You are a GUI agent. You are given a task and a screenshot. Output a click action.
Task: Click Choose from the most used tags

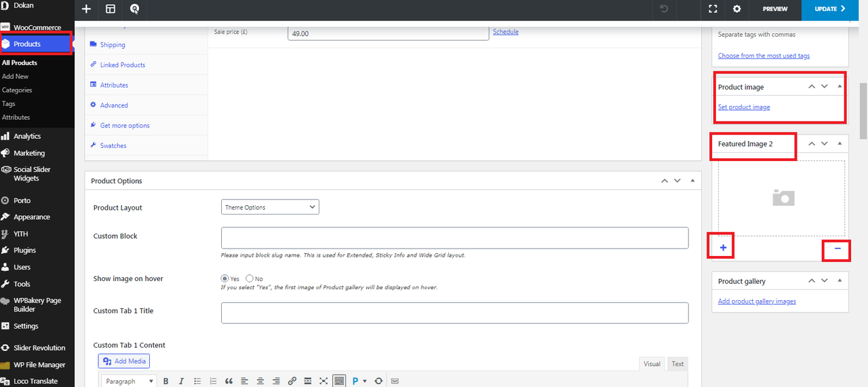[x=764, y=56]
